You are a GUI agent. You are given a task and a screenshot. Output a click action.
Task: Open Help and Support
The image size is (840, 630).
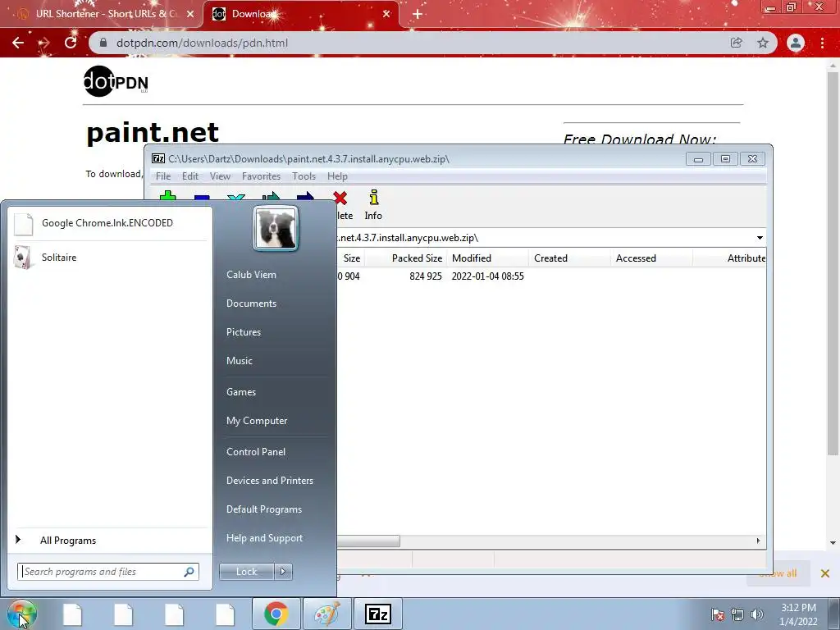point(265,538)
